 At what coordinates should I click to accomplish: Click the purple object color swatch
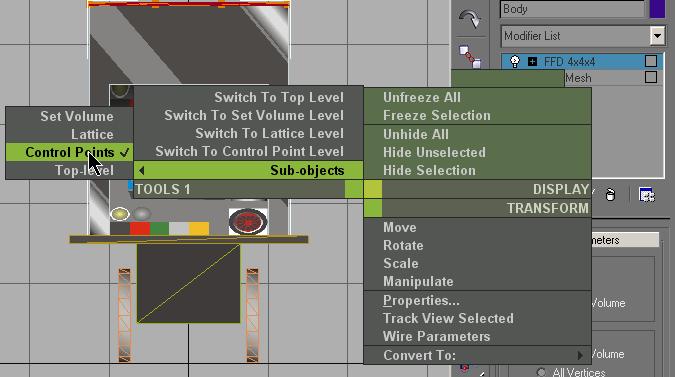[x=657, y=9]
